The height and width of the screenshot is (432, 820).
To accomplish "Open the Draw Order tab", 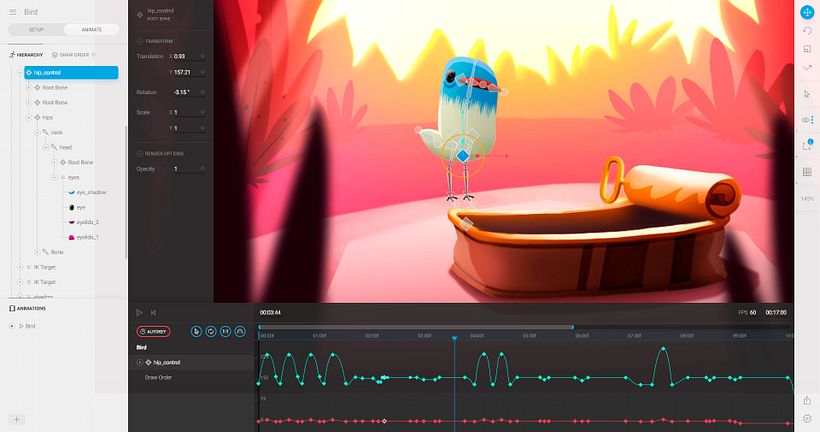I will (x=76, y=55).
